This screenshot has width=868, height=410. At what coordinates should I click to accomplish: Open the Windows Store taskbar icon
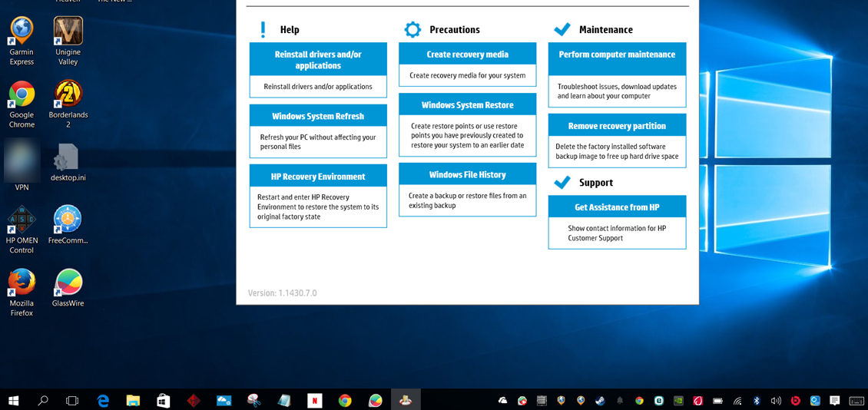tap(163, 400)
